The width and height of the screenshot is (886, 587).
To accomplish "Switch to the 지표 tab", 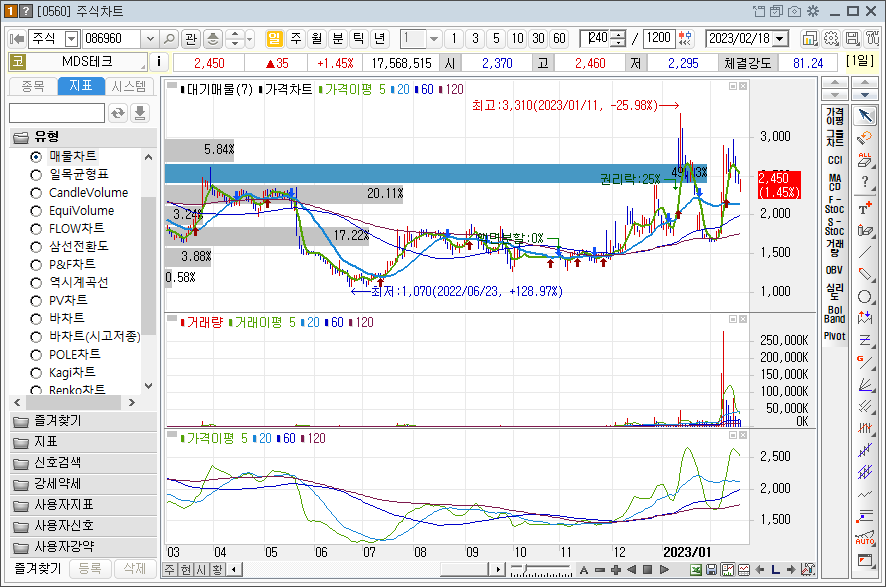I will (x=81, y=85).
